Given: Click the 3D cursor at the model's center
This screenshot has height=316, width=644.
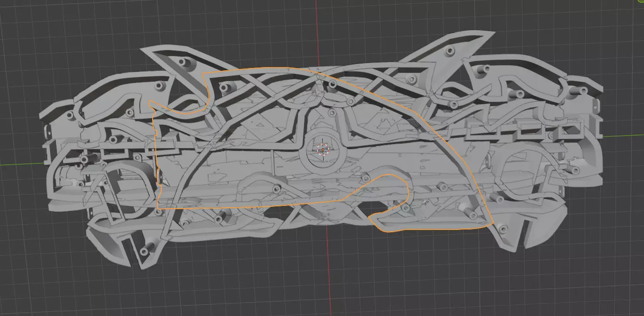Looking at the screenshot, I should [x=323, y=150].
